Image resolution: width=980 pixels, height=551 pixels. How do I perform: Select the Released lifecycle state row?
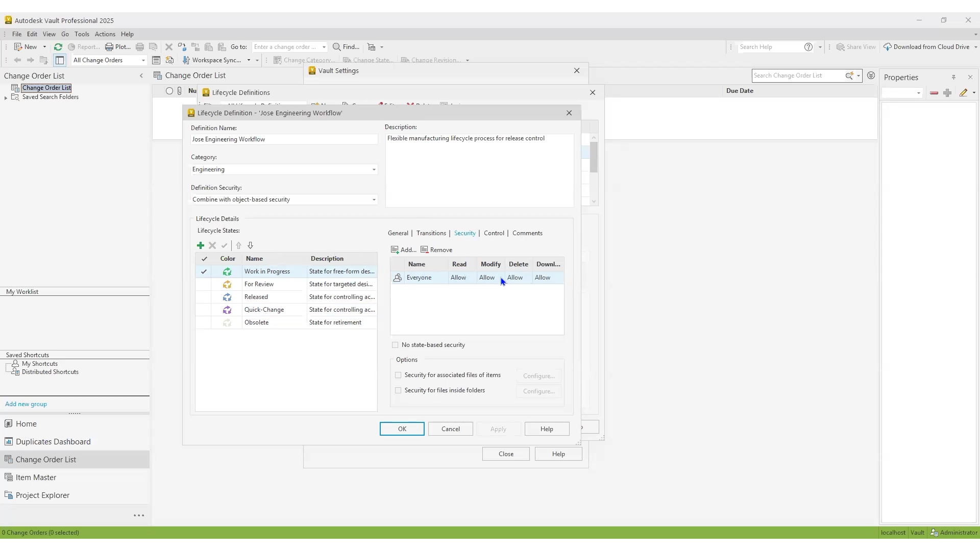[x=286, y=297]
